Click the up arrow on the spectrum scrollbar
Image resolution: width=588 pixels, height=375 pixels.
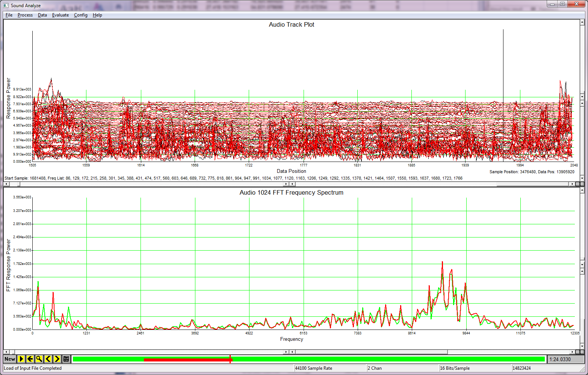click(x=582, y=190)
